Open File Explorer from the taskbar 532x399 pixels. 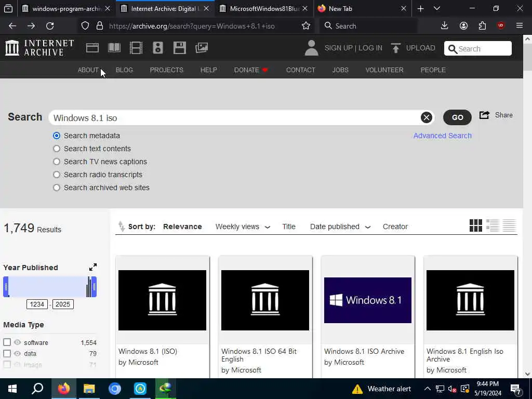click(x=89, y=389)
